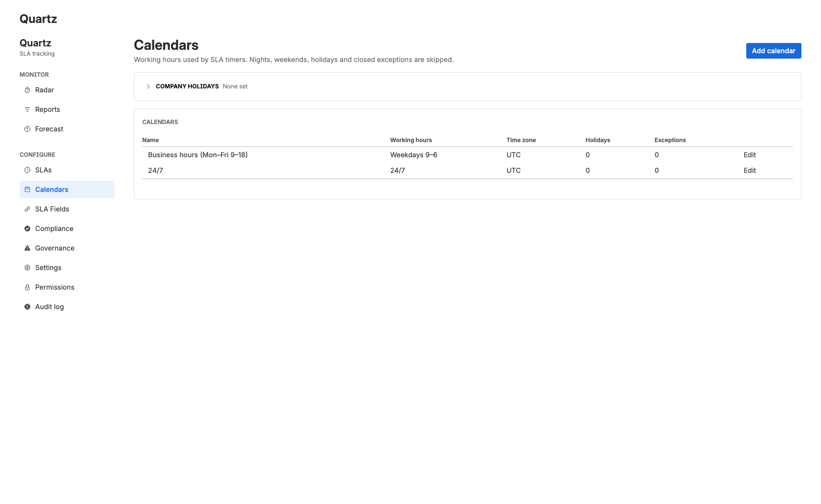
Task: Click the Audit log info icon
Action: pyautogui.click(x=27, y=307)
